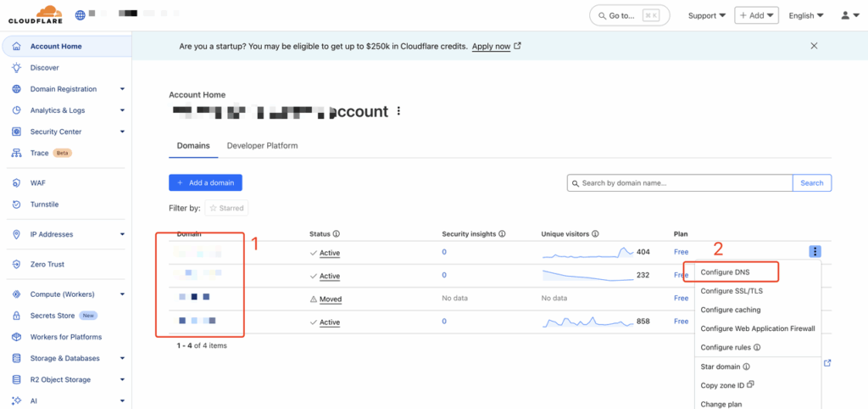
Task: Click the WAF shield icon
Action: click(x=17, y=183)
